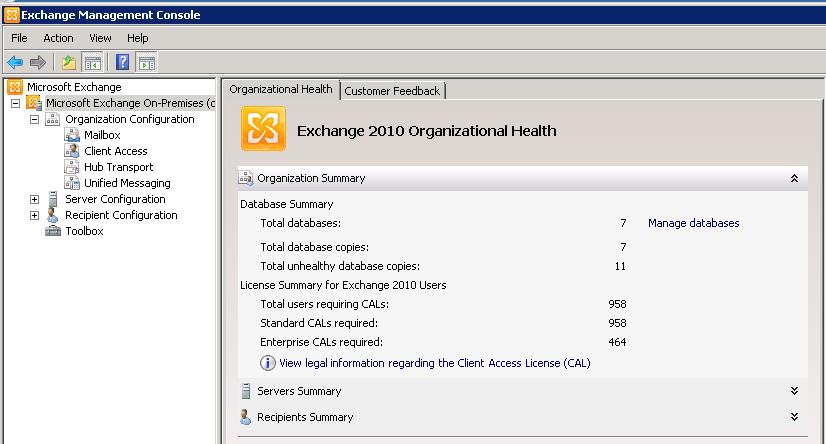Expand Recipients Summary with the double chevron
The image size is (826, 444).
[x=794, y=417]
